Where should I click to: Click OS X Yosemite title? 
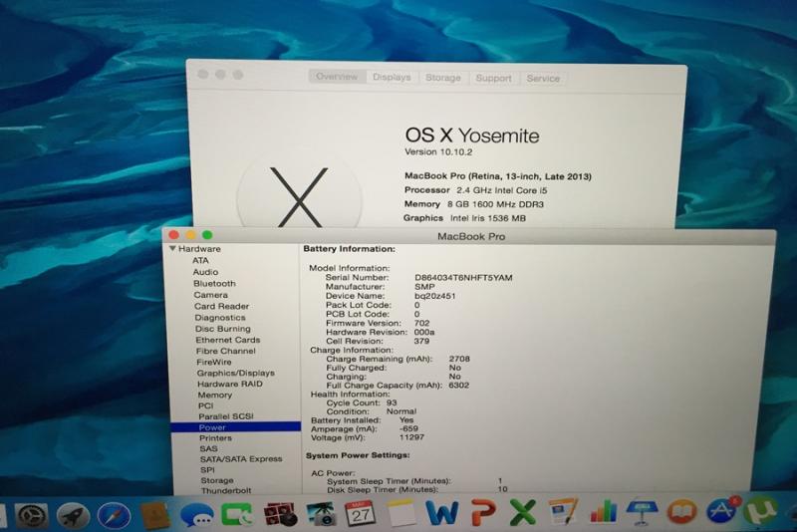472,135
